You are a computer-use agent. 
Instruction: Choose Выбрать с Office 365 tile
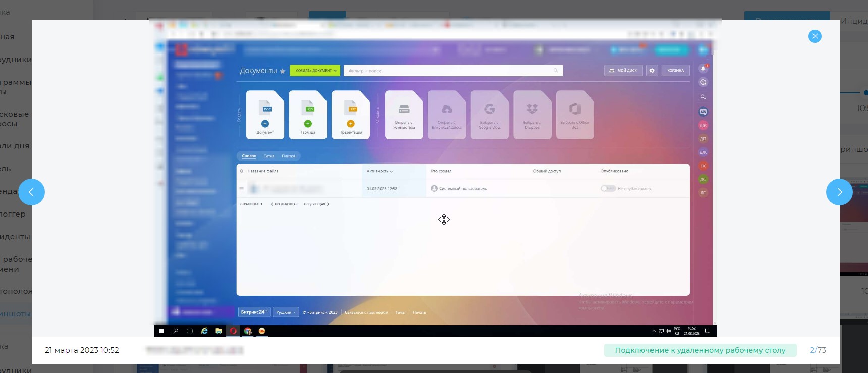(575, 115)
